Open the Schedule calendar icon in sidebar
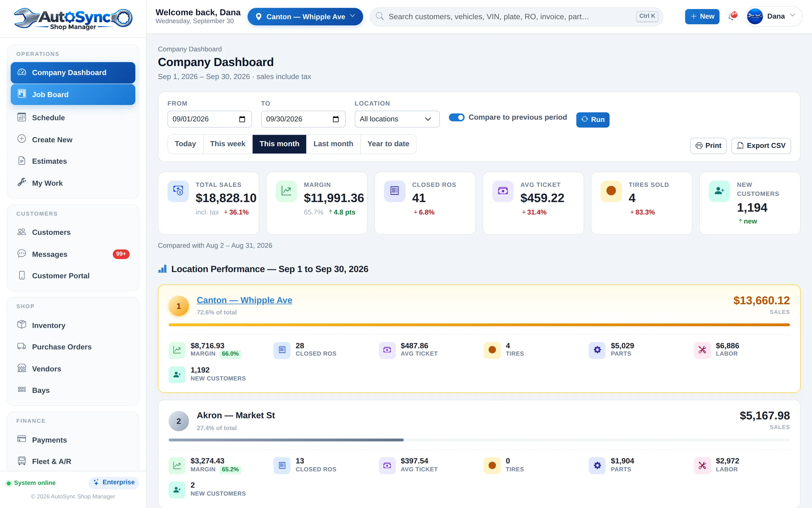The width and height of the screenshot is (812, 508). click(x=22, y=117)
